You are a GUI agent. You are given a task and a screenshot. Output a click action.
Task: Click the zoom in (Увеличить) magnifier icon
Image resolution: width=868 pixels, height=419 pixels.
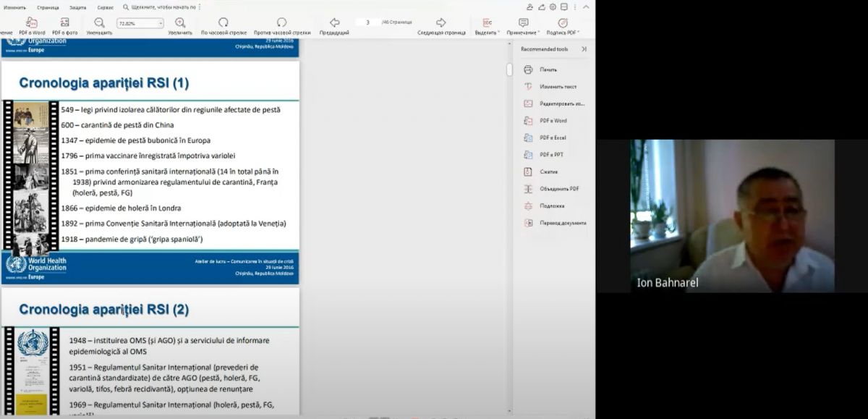[x=180, y=22]
